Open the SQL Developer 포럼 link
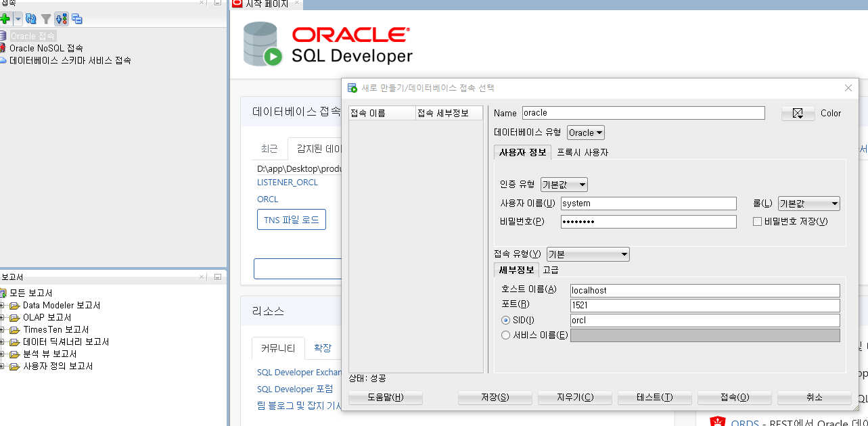The image size is (868, 426). (x=295, y=389)
